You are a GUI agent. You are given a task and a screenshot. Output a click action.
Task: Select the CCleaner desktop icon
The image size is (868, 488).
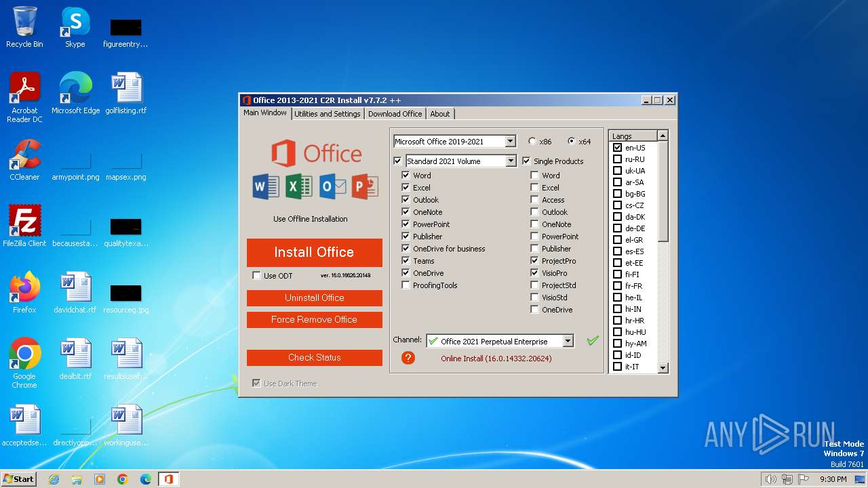coord(24,160)
